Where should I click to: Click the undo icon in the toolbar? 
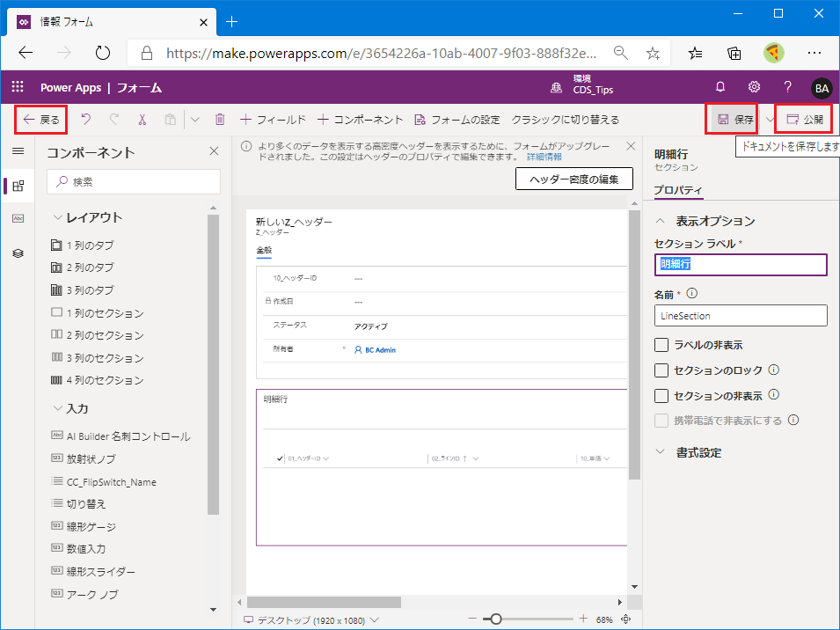(85, 119)
